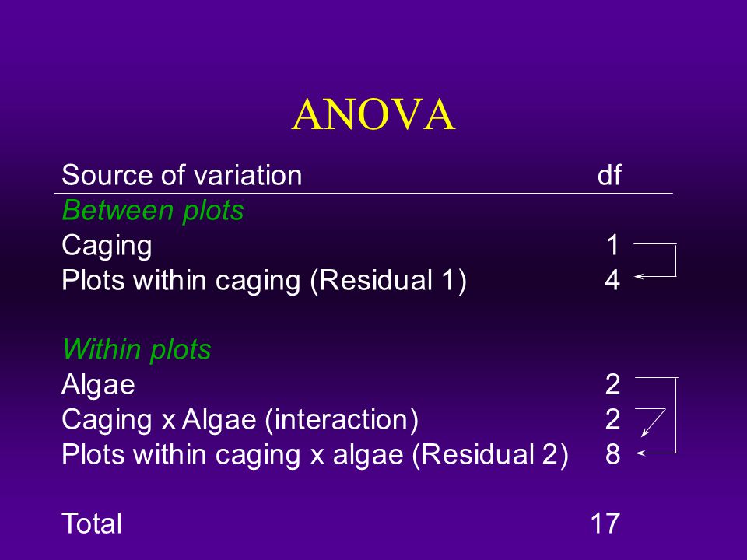Click the df value 1 for Caging

coord(612,245)
